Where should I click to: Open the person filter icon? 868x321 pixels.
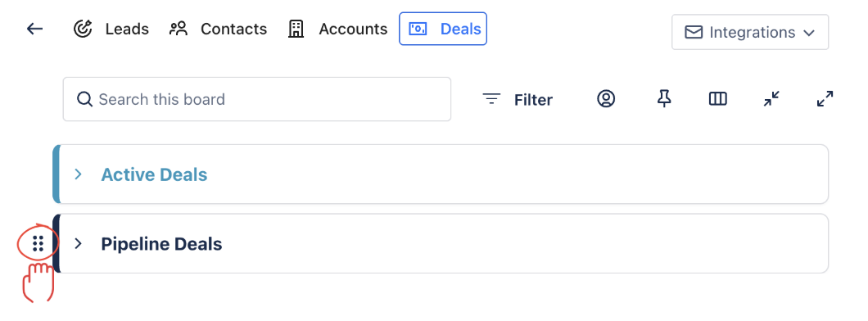point(606,99)
